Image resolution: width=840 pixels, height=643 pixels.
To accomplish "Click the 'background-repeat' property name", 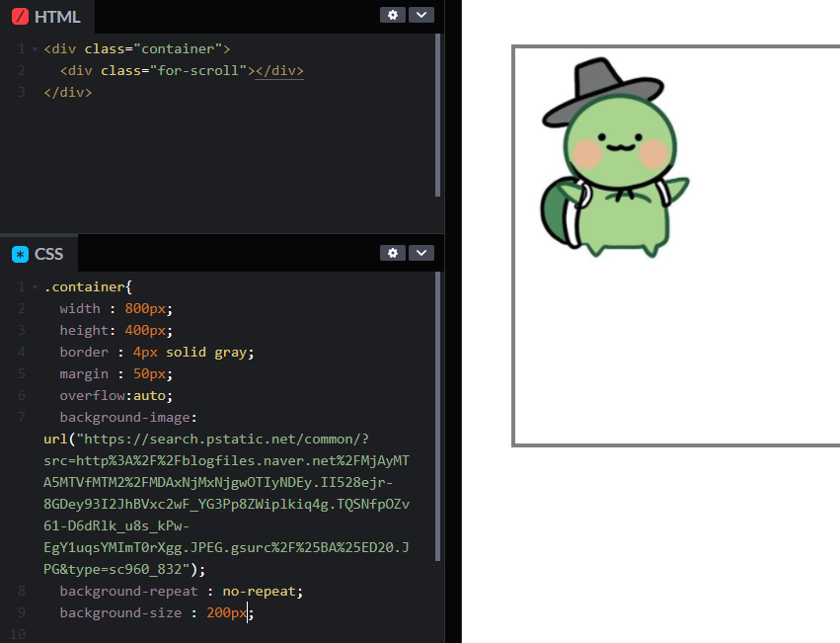I will 128,591.
